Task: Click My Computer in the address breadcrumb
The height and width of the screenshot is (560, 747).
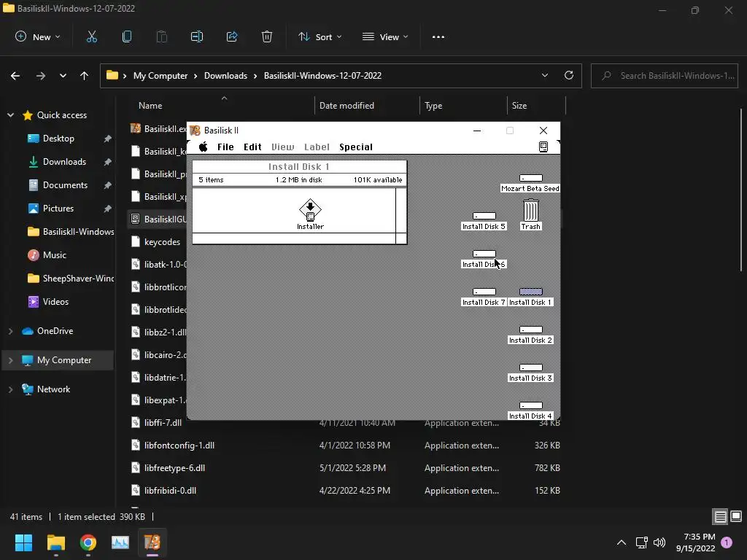Action: [x=160, y=76]
